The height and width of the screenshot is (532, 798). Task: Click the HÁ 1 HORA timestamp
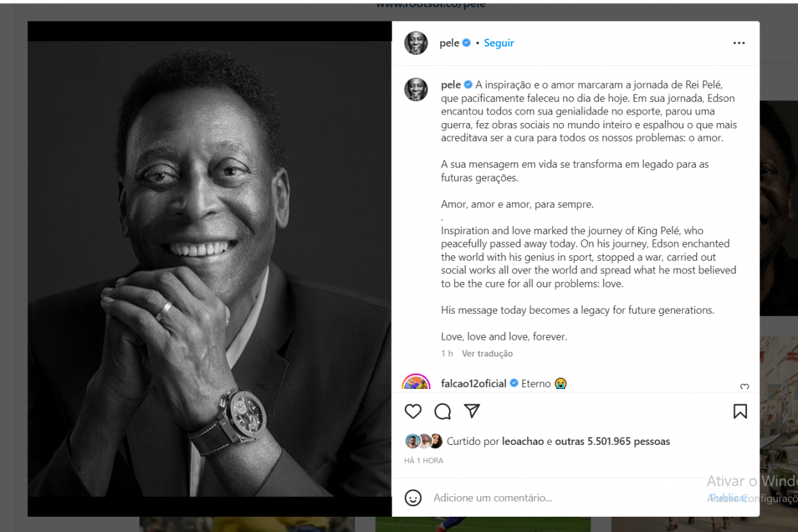424,461
